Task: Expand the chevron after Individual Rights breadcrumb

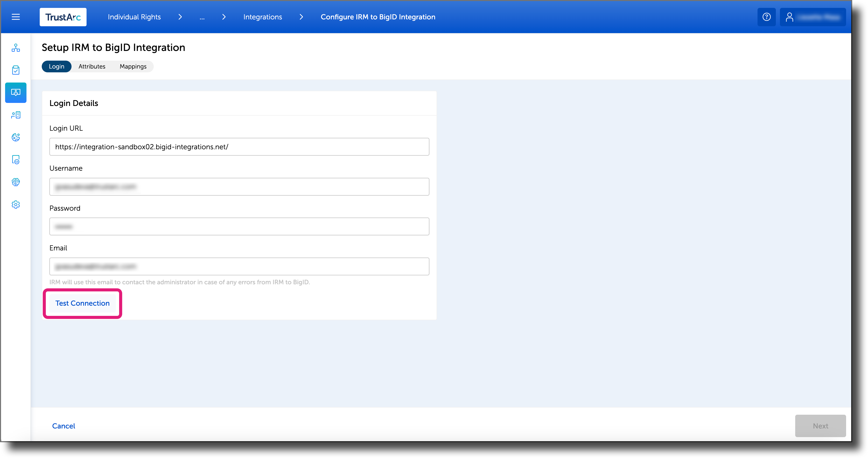Action: click(180, 17)
